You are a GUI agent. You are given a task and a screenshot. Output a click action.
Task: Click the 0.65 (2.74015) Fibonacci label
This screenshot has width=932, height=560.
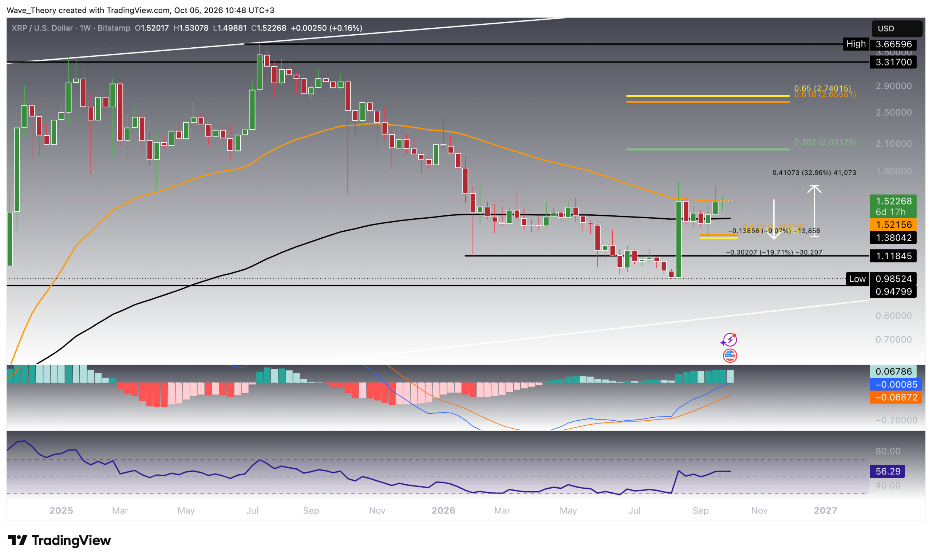click(x=822, y=88)
